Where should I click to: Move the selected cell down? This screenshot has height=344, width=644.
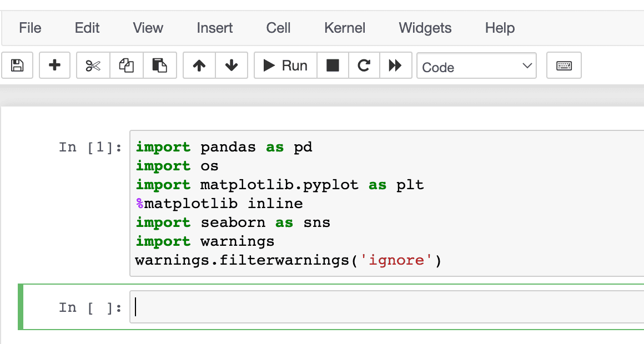click(x=232, y=66)
